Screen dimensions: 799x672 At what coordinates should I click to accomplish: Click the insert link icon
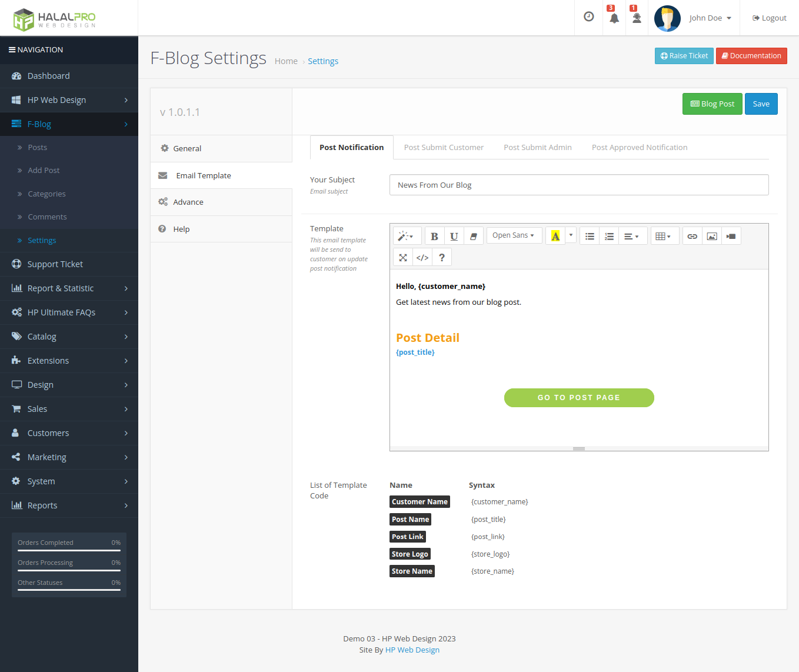[692, 236]
